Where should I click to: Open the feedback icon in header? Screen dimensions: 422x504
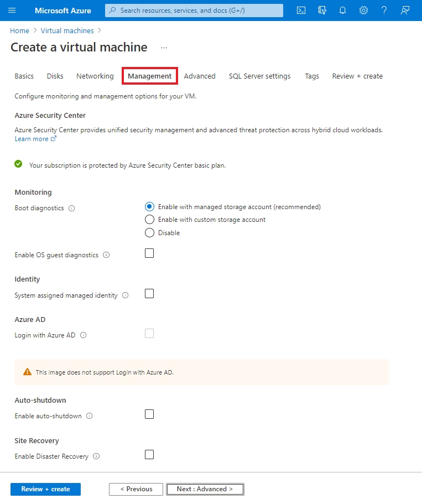click(405, 11)
